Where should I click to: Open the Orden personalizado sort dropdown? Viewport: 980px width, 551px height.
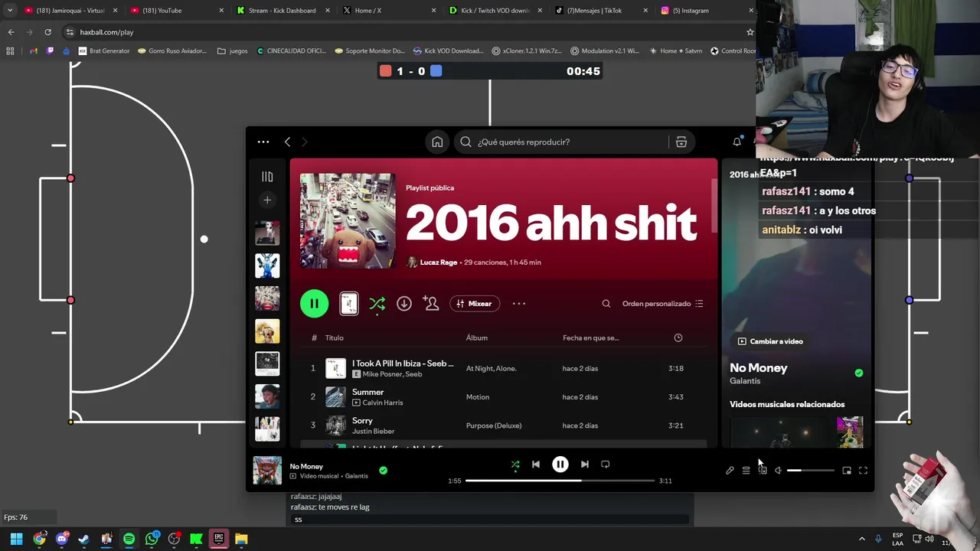click(662, 304)
